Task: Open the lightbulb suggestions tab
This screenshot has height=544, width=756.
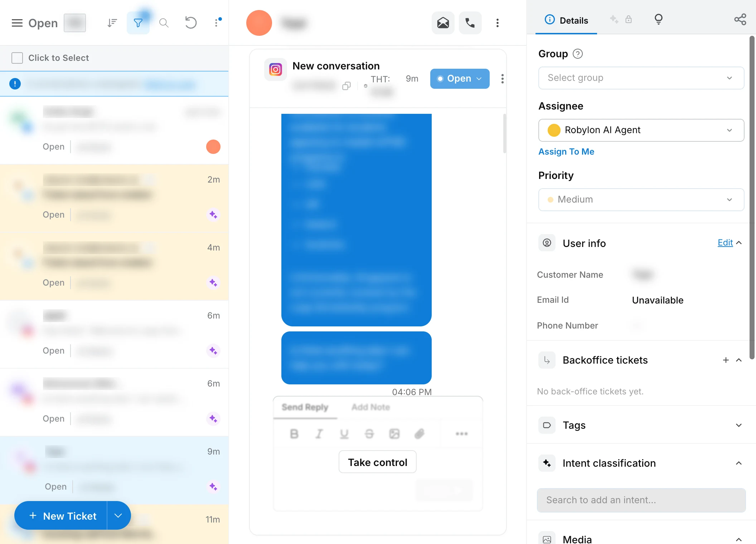Action: pyautogui.click(x=658, y=19)
